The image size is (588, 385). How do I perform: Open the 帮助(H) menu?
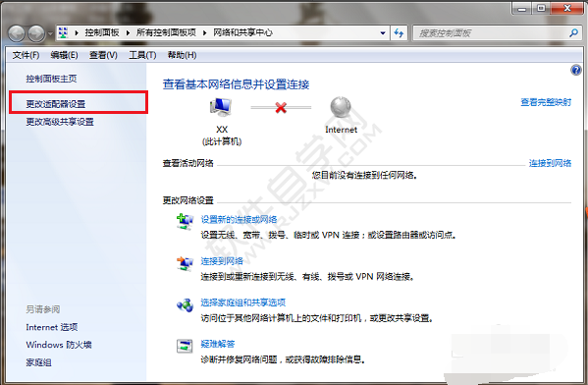(x=182, y=55)
